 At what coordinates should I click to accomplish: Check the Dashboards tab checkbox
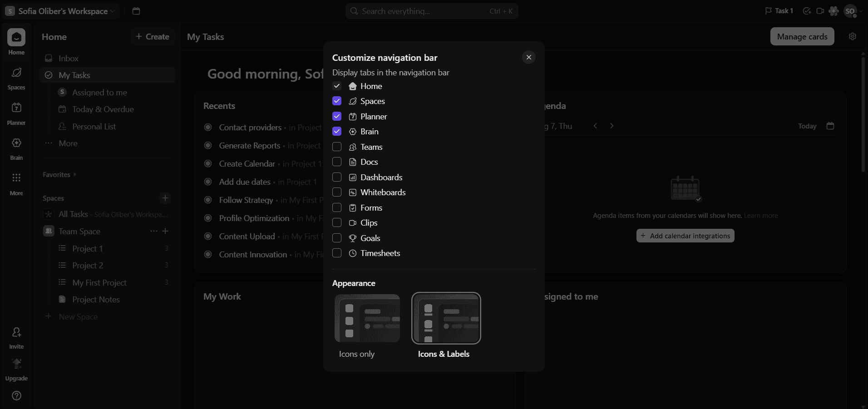point(337,177)
